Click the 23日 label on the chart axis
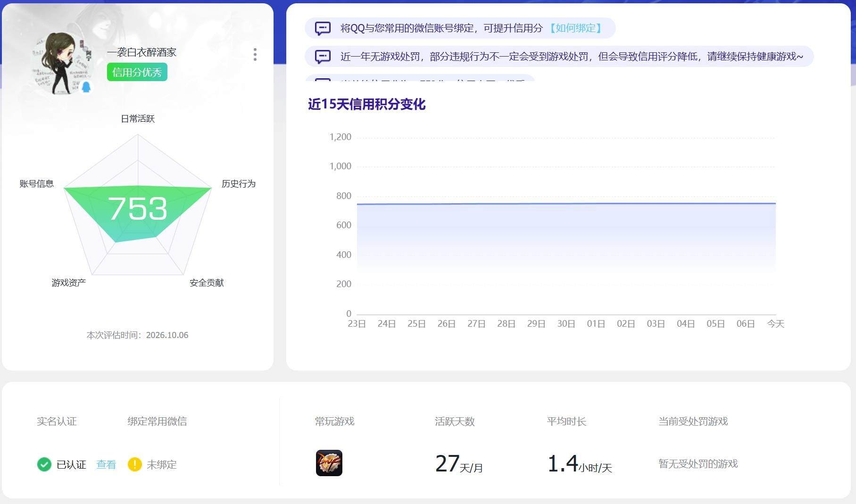This screenshot has width=856, height=504. [x=357, y=323]
